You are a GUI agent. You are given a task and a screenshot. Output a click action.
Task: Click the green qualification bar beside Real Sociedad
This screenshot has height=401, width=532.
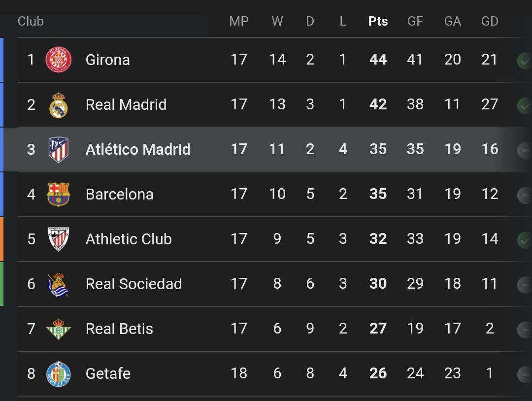point(1,284)
